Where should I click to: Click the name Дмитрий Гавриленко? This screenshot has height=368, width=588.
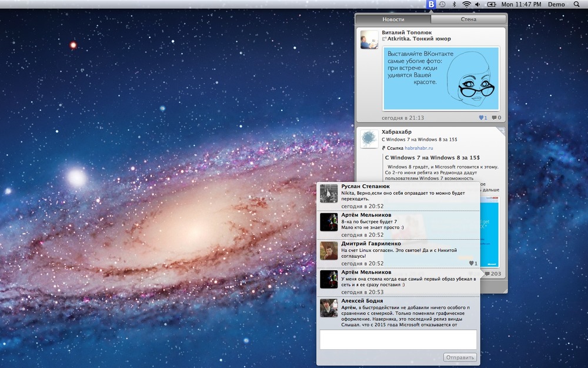(x=371, y=243)
